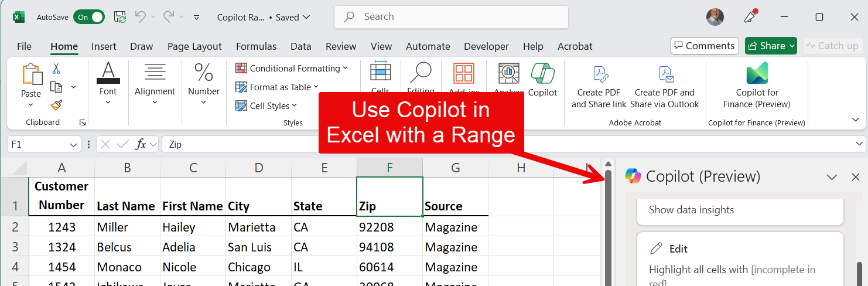Expand the formula bar chevron
The image size is (868, 286).
tap(859, 144)
